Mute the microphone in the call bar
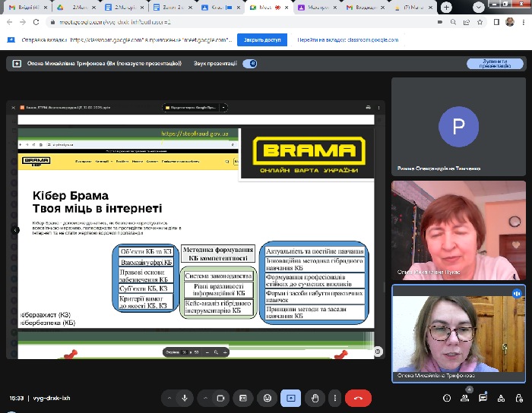The image size is (532, 413). pyautogui.click(x=184, y=397)
